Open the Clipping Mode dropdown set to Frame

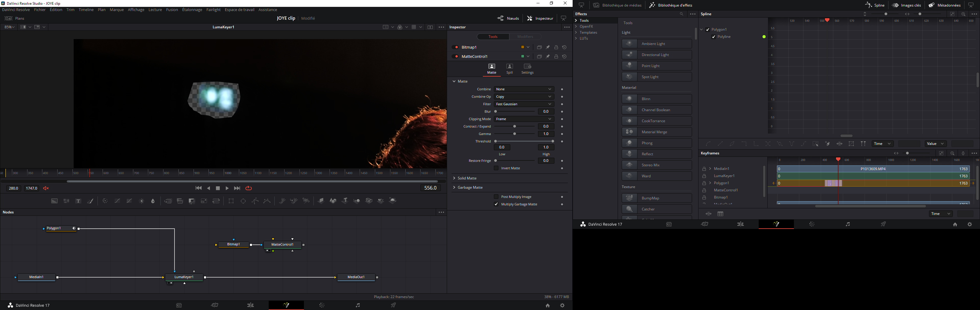[524, 119]
